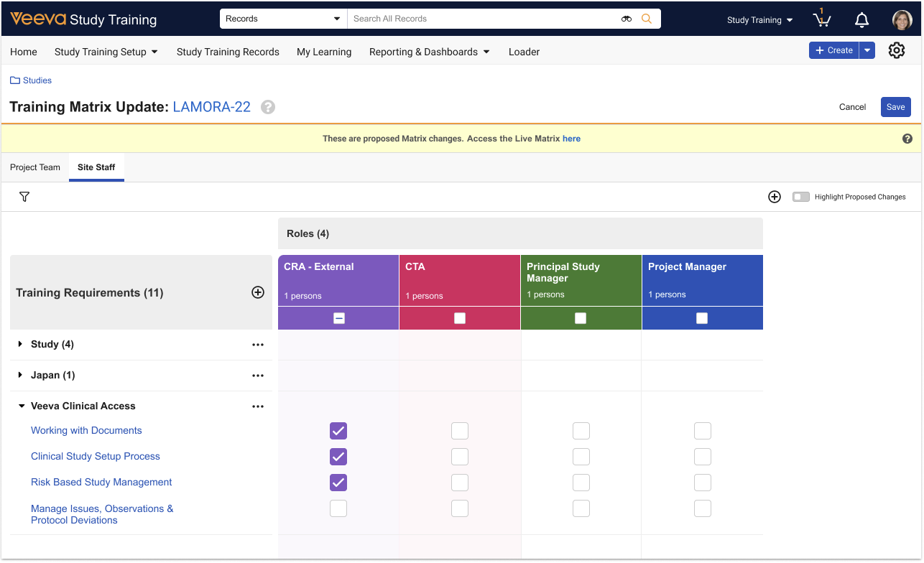The image size is (924, 563).
Task: Uncheck Working with Documents for CRA - External
Action: tap(338, 431)
